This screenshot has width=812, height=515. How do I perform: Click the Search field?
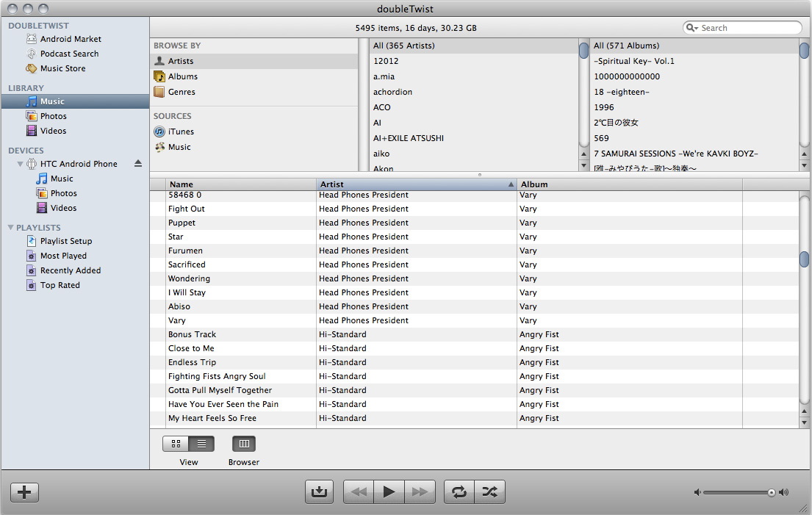743,28
